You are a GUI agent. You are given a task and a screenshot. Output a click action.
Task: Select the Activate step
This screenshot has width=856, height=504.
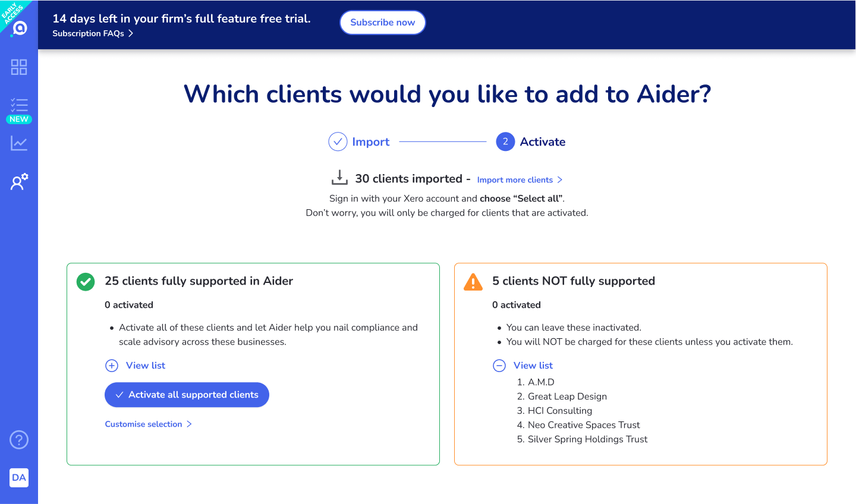(x=531, y=141)
